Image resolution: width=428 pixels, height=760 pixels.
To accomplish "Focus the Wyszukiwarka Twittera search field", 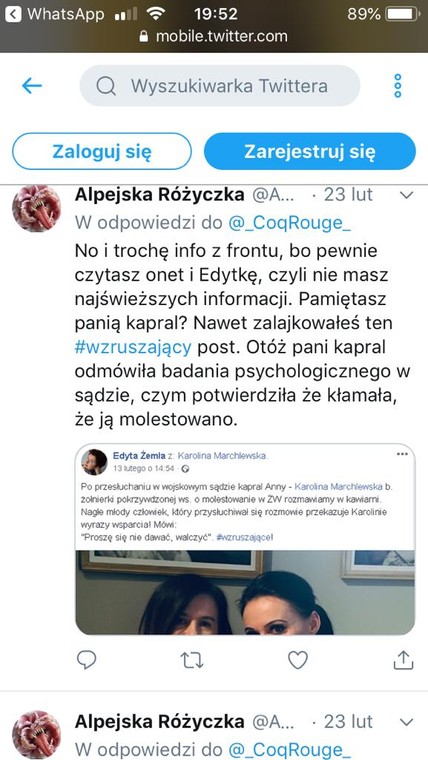I will pos(220,86).
